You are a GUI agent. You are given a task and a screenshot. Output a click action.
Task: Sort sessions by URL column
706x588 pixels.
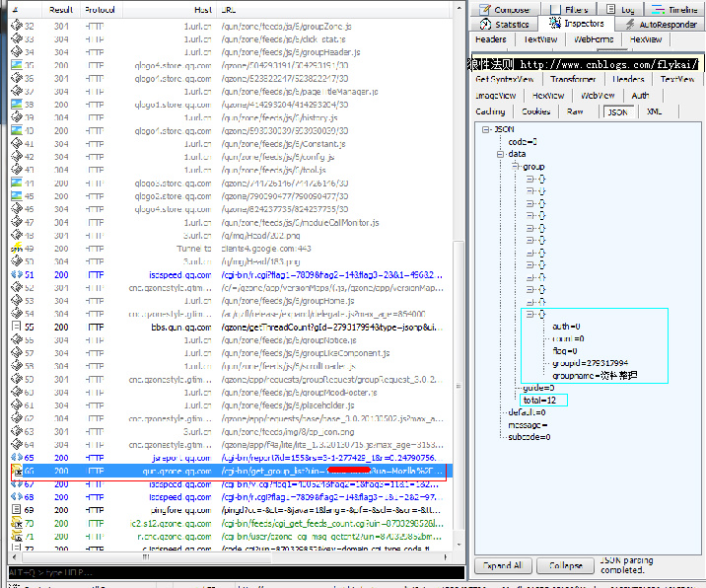click(333, 10)
